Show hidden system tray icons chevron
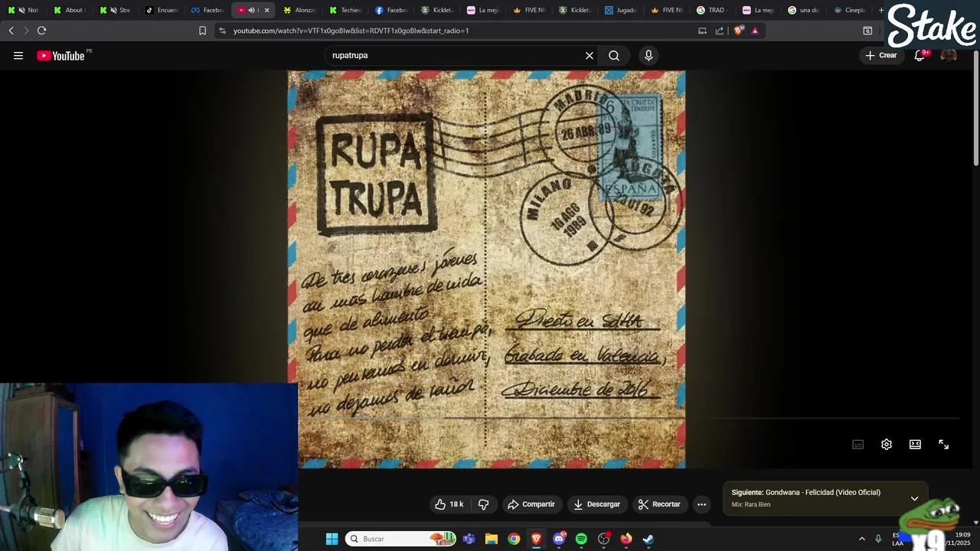This screenshot has width=980, height=551. coord(861,539)
